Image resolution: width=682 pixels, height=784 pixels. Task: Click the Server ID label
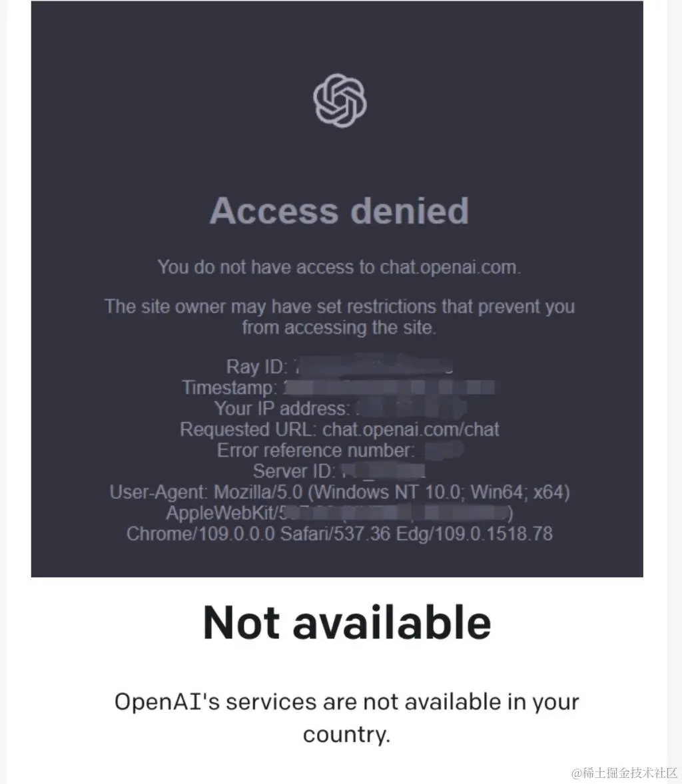click(294, 471)
